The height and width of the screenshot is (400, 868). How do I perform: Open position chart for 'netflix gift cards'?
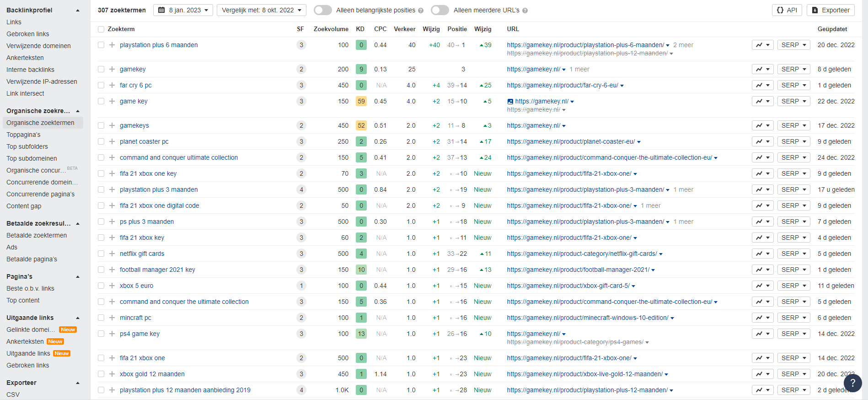click(x=762, y=254)
